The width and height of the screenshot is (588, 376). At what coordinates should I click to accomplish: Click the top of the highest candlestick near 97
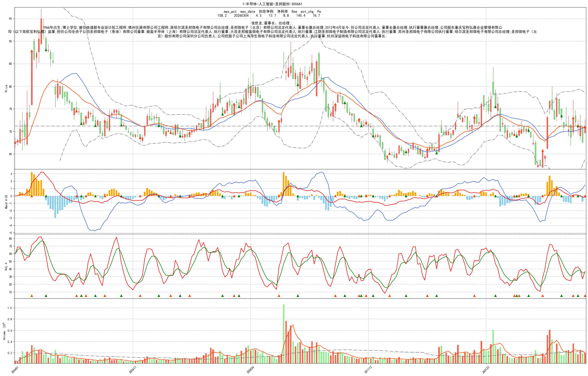41,10
